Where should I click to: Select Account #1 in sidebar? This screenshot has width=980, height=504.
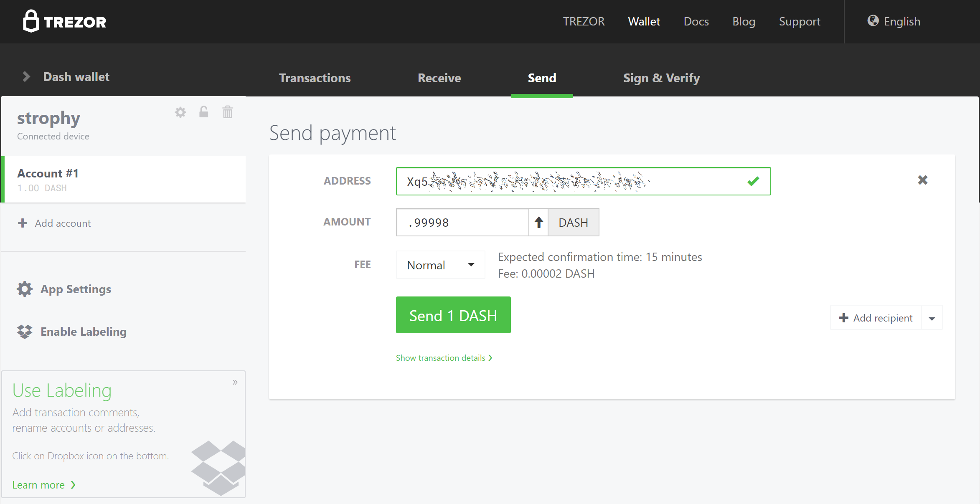pyautogui.click(x=124, y=180)
